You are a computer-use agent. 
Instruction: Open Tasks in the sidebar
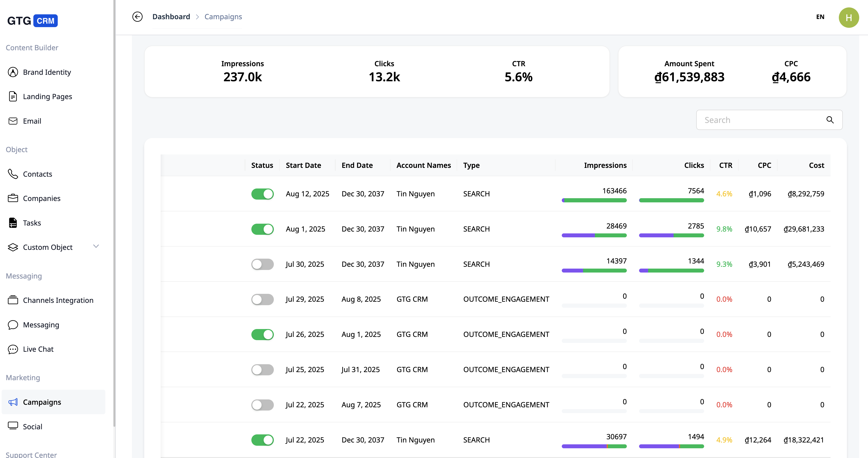(32, 223)
